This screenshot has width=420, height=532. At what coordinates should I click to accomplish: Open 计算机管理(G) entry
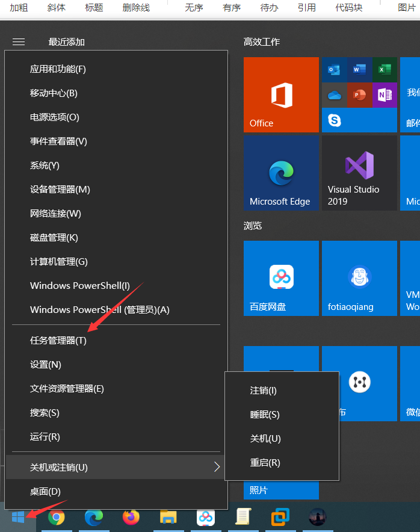[x=116, y=262]
